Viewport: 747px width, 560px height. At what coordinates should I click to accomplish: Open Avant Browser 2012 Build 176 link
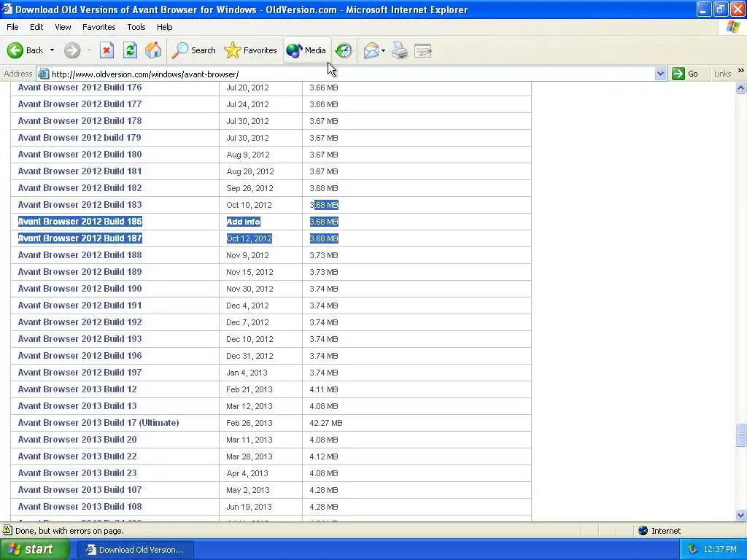click(80, 87)
